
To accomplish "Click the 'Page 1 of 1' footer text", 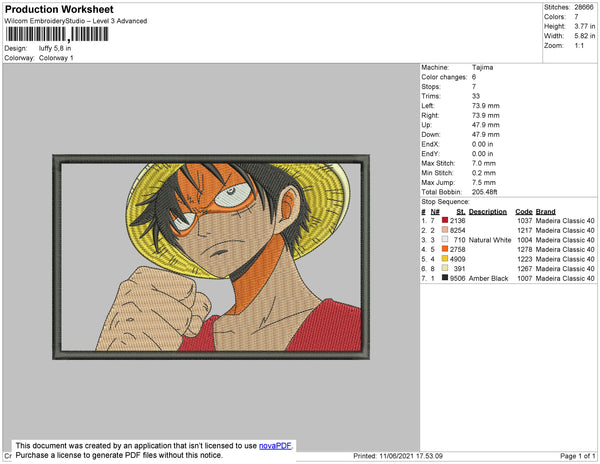I will (x=577, y=456).
